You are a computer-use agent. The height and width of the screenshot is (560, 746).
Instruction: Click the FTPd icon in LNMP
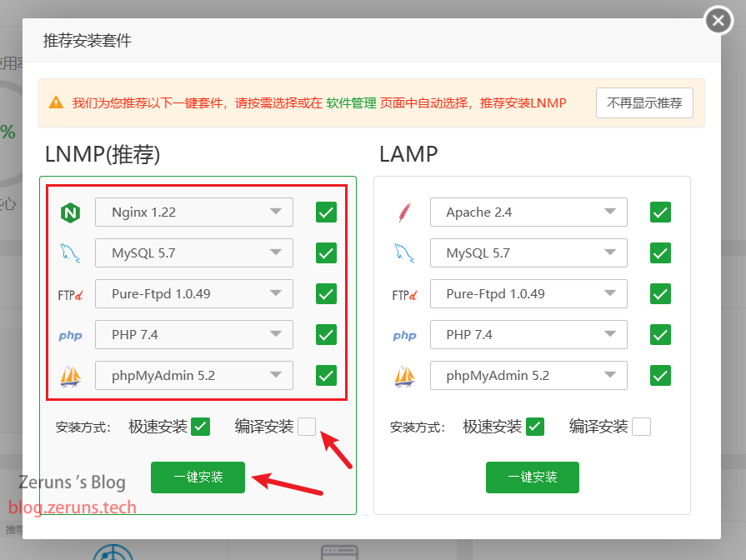coord(70,295)
